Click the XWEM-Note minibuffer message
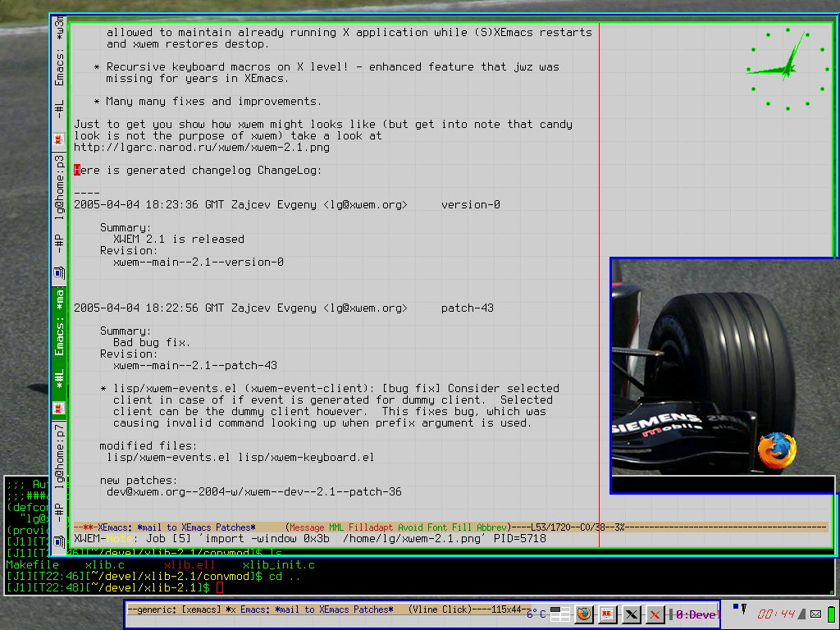 coord(309,539)
